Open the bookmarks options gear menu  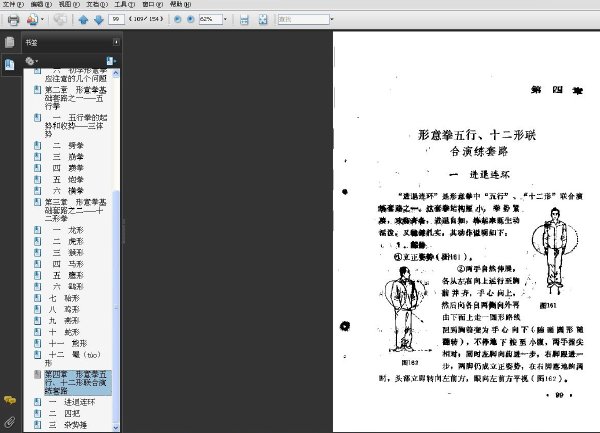[31, 61]
